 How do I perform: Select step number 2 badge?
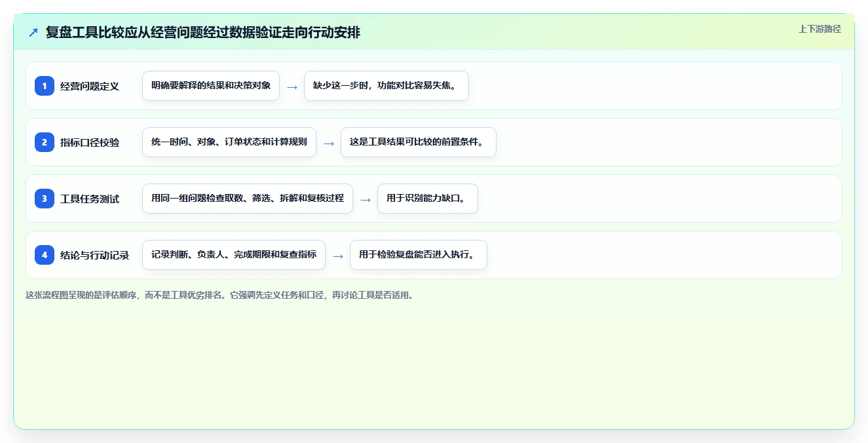coord(45,142)
